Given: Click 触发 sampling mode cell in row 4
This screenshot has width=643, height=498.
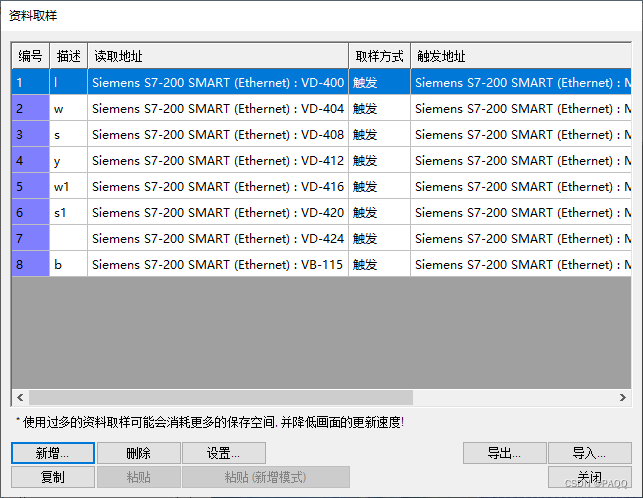Looking at the screenshot, I should tap(380, 160).
